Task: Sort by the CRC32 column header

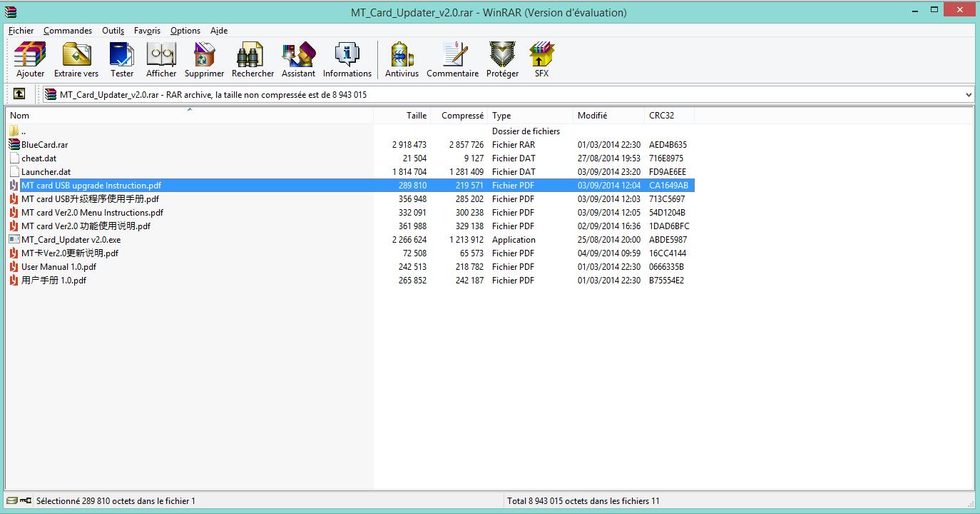Action: coord(670,115)
